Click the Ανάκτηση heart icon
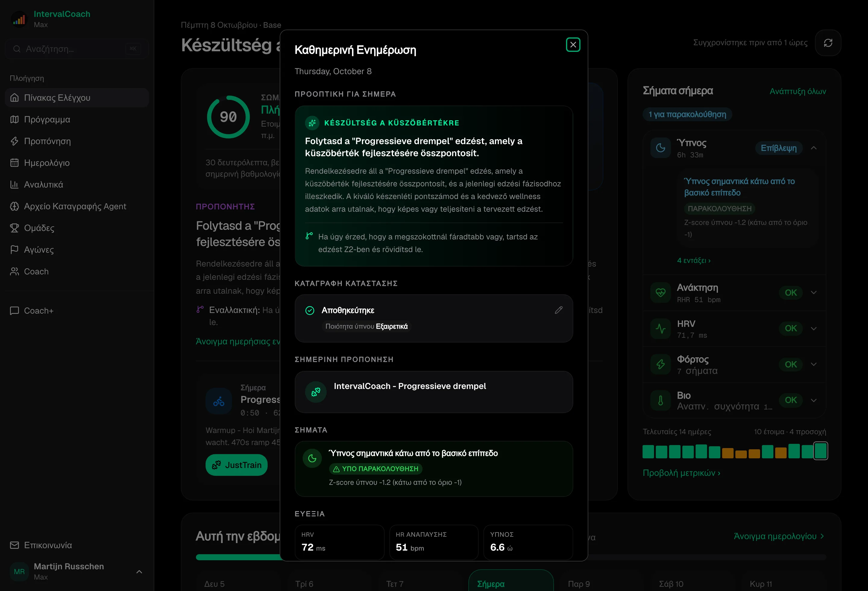868x591 pixels. (660, 292)
